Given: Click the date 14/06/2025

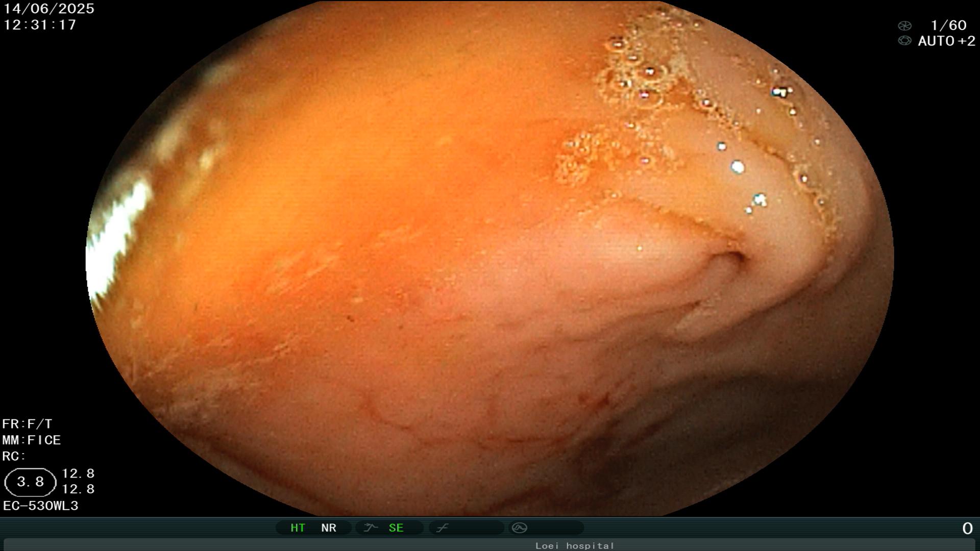Looking at the screenshot, I should tap(49, 9).
